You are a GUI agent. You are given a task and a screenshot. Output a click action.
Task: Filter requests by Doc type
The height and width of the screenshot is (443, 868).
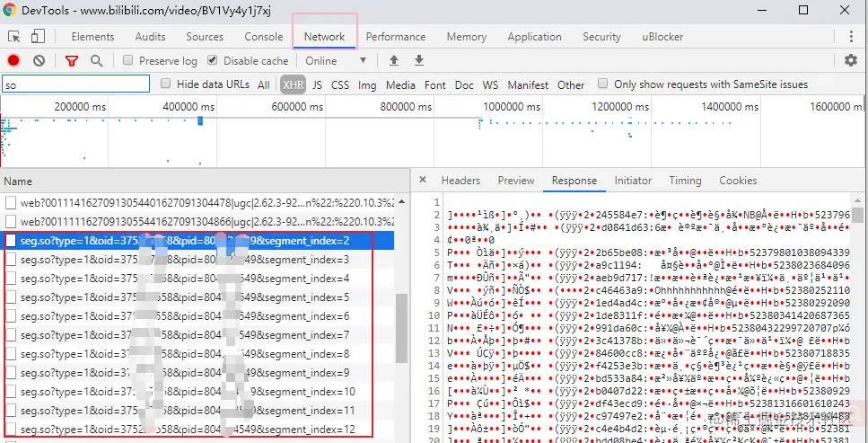[x=464, y=84]
